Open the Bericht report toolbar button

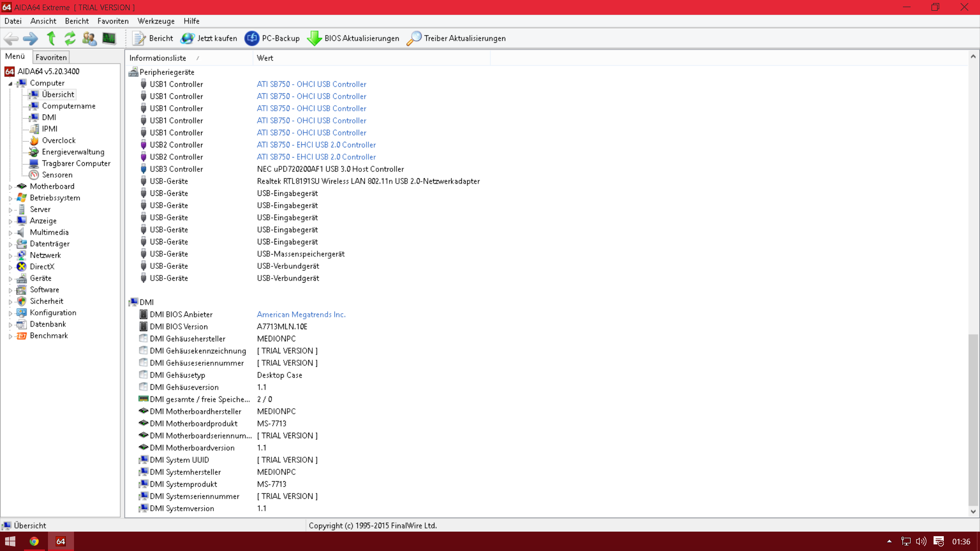[153, 38]
